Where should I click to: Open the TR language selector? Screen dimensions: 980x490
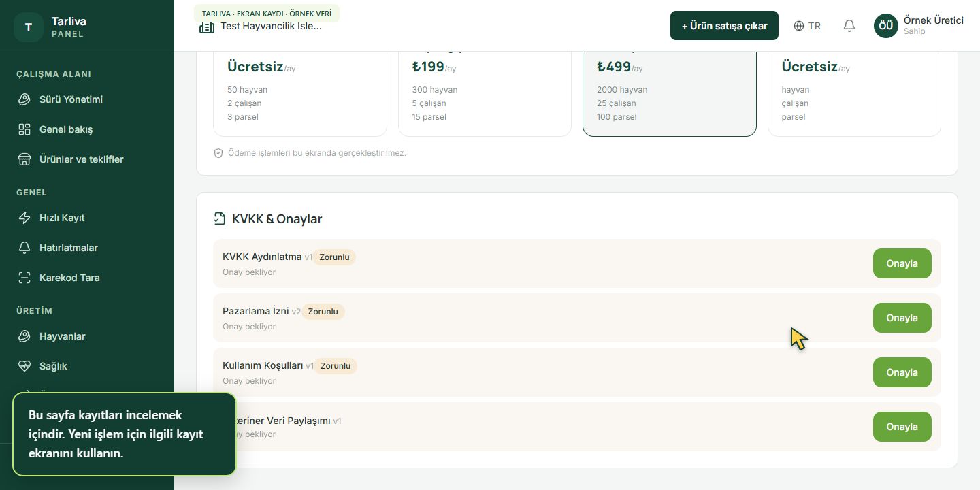(x=807, y=26)
